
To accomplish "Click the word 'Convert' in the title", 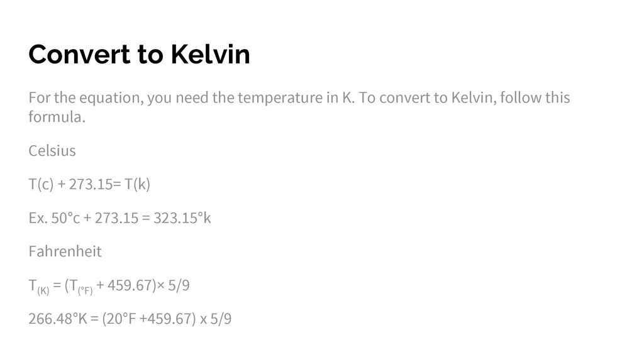I will [x=79, y=54].
